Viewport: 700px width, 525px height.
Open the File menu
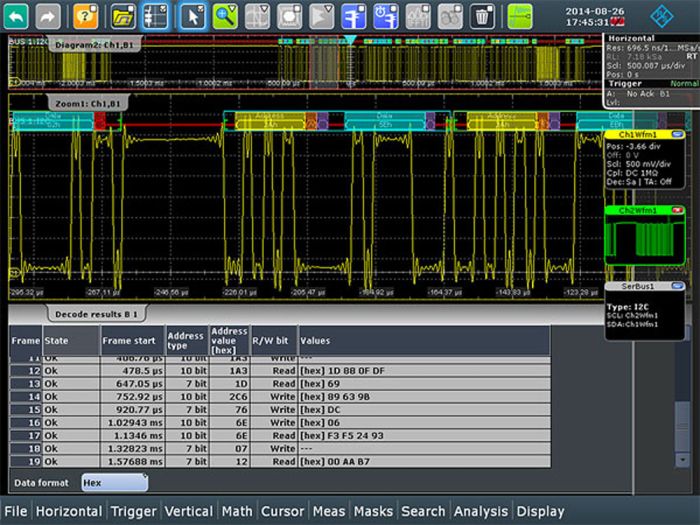point(16,511)
